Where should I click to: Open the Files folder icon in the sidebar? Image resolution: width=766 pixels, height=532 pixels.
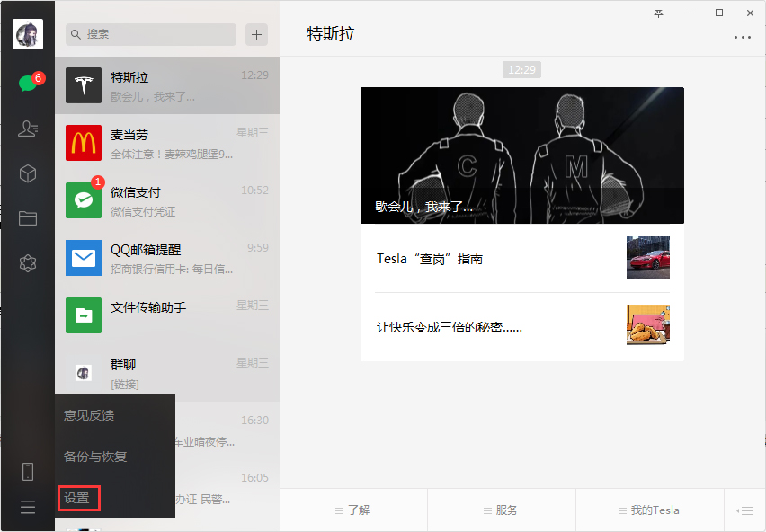click(x=27, y=218)
